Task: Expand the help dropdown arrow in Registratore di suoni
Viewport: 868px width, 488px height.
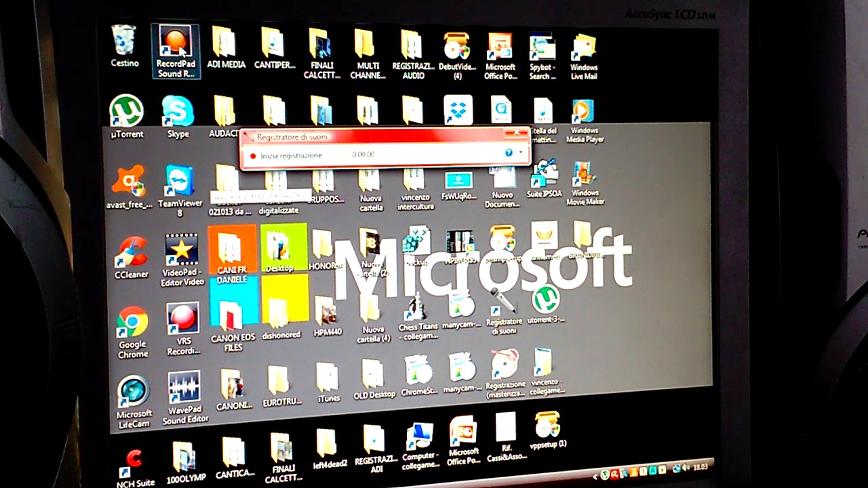Action: pos(520,152)
